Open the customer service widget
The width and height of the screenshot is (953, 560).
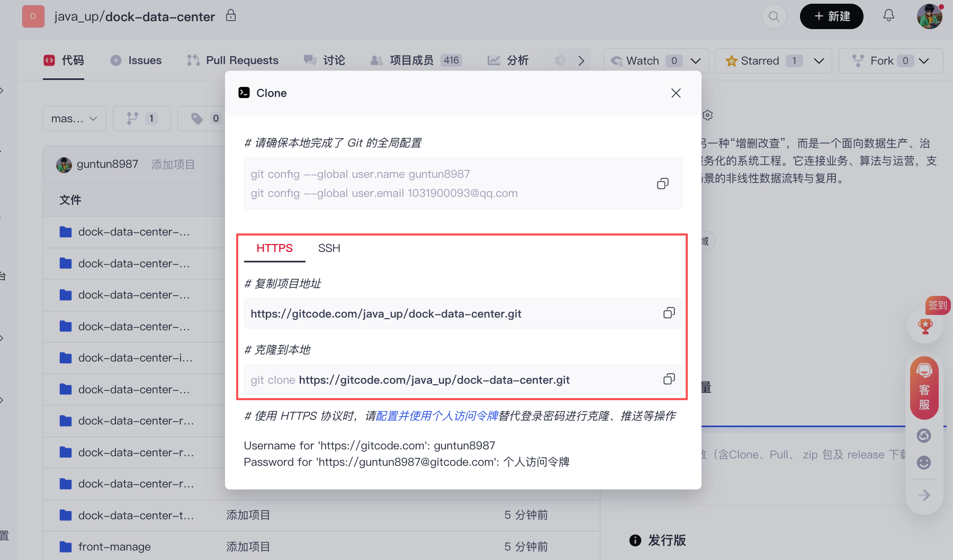click(924, 387)
